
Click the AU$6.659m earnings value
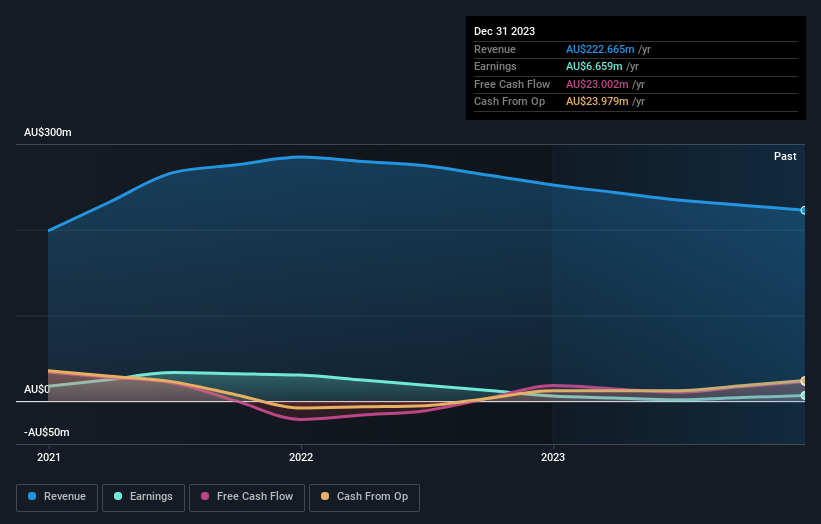(x=594, y=66)
